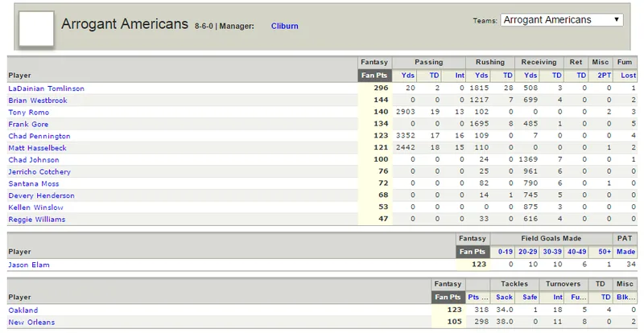Sort kickers by 50+ field goals
This screenshot has height=333, width=644.
pos(605,251)
